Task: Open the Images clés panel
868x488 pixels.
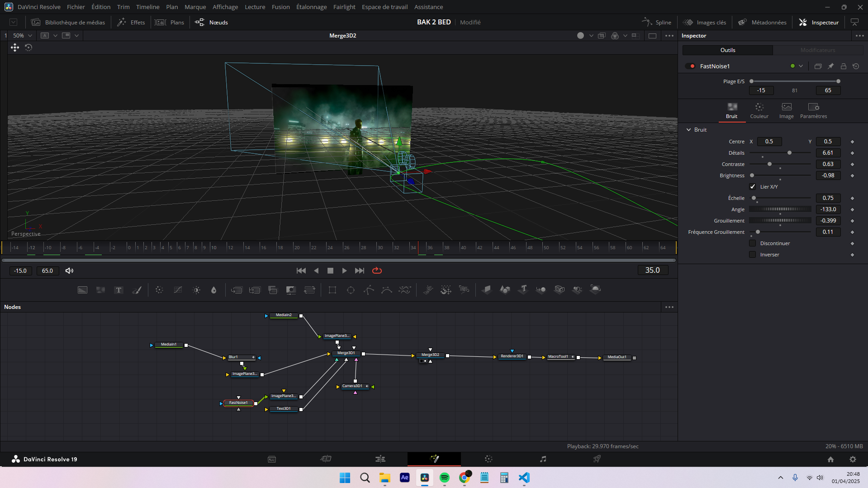Action: (x=705, y=22)
